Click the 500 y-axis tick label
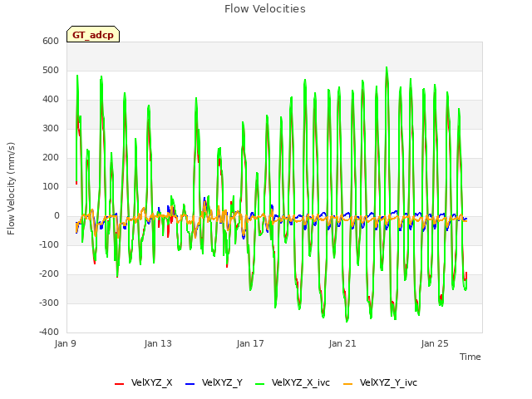Viewport: 532px width, 399px height. (x=51, y=70)
